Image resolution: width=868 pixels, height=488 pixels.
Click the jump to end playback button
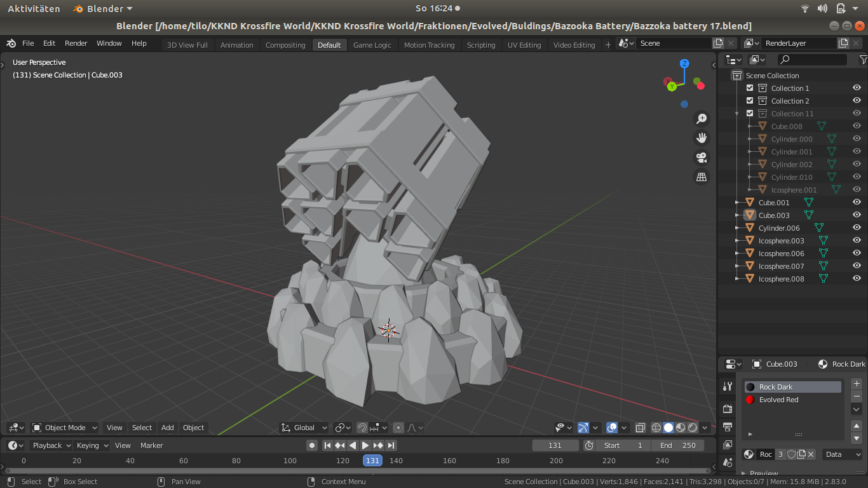tap(391, 445)
